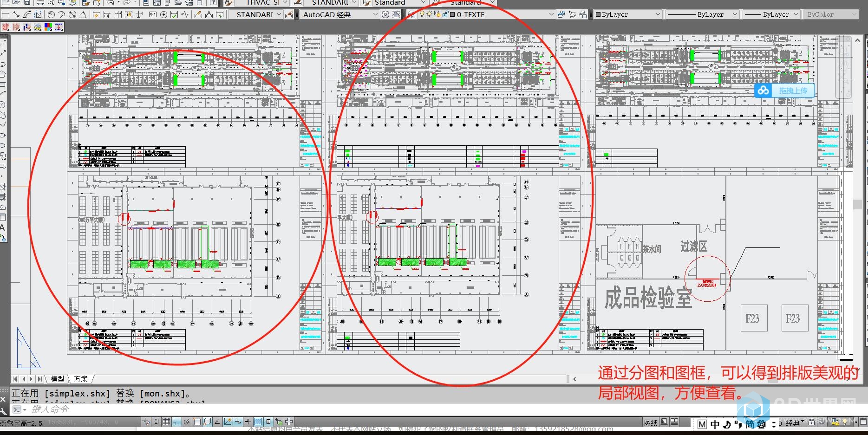Select the Angular dimension tool

click(83, 14)
